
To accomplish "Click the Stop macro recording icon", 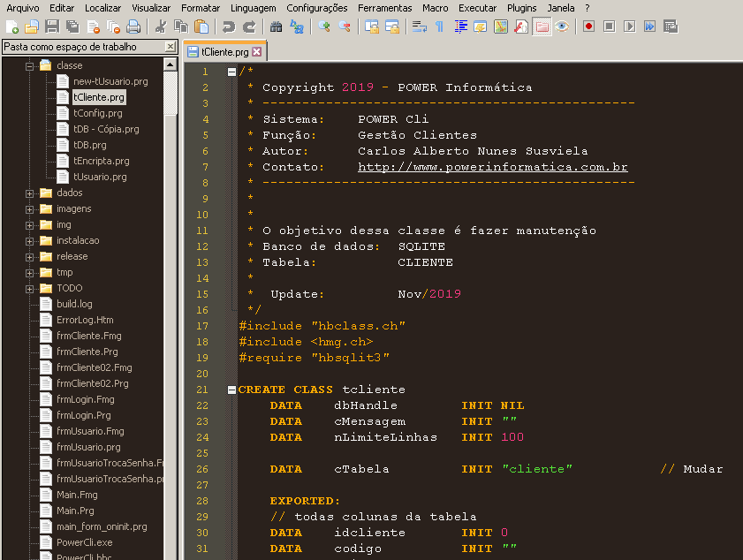I will point(610,26).
